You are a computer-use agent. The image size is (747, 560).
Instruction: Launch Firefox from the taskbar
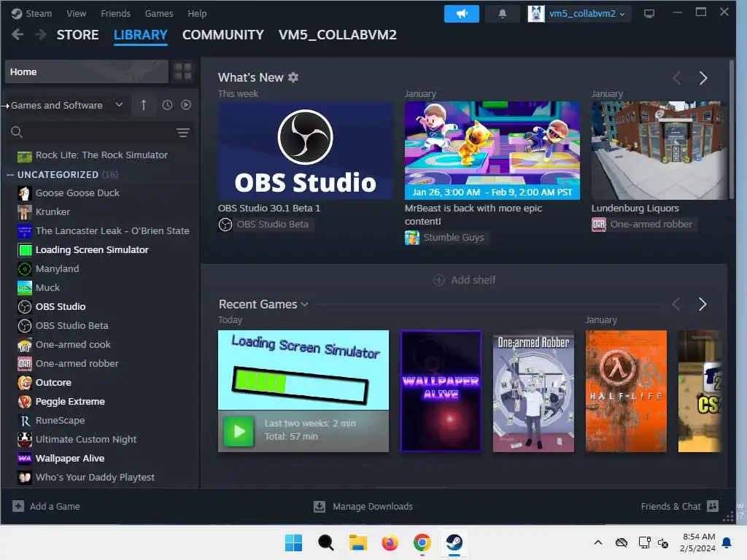(x=390, y=542)
